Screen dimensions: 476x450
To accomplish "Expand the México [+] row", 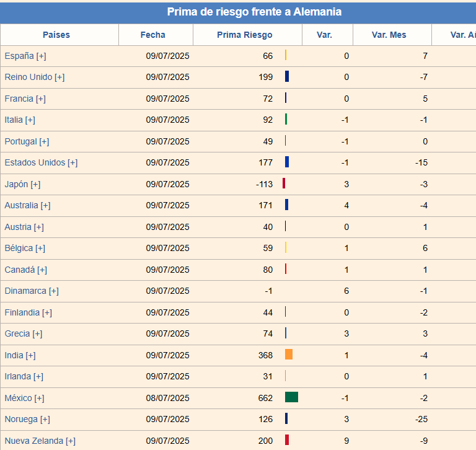I will click(39, 398).
